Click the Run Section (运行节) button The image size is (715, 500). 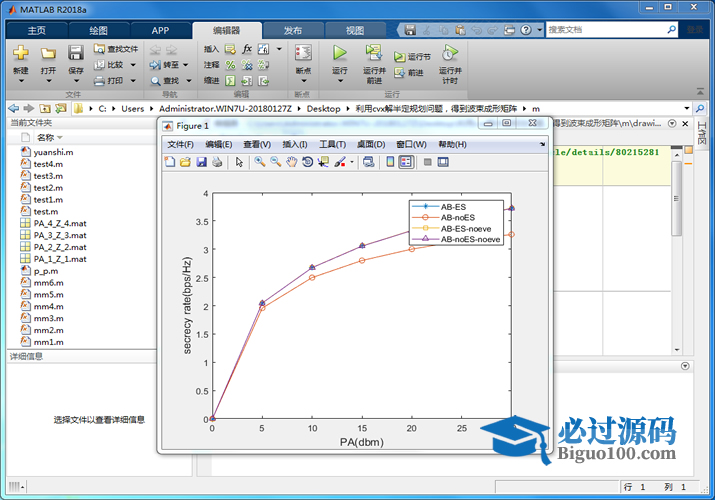pos(412,57)
